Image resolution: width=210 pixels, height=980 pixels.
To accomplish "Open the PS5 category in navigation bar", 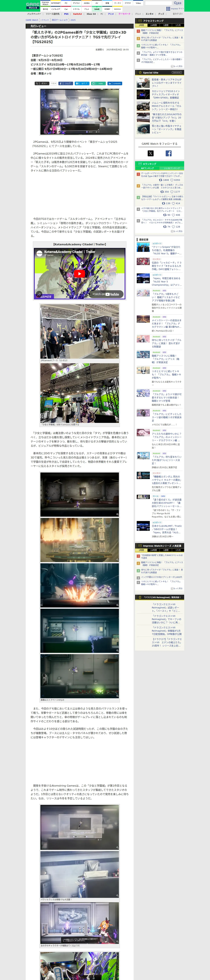I will tap(66, 14).
